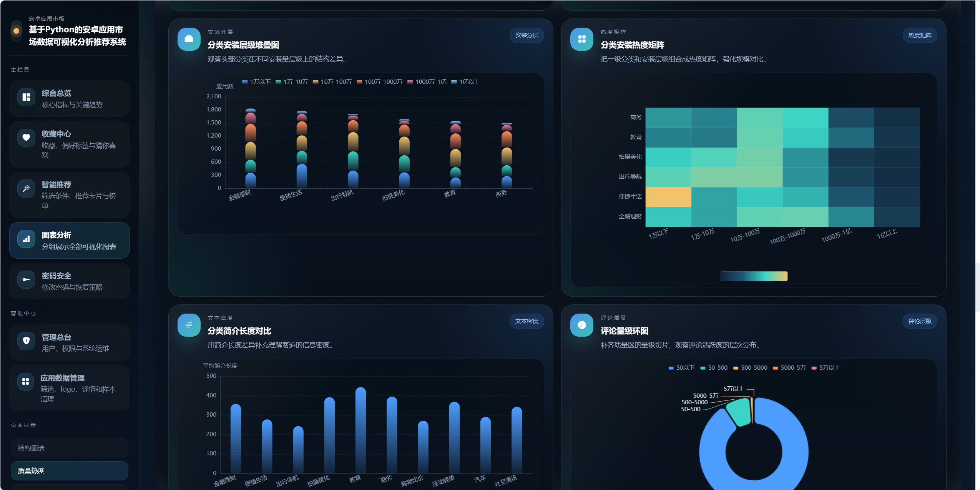The width and height of the screenshot is (980, 490).
Task: Open the 结构图谱 page directory item
Action: (x=69, y=448)
